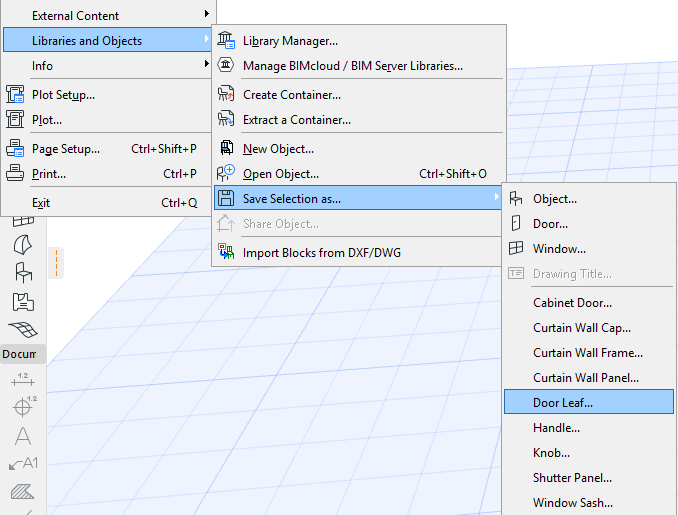
Task: Click New Object menu entry
Action: [x=278, y=149]
